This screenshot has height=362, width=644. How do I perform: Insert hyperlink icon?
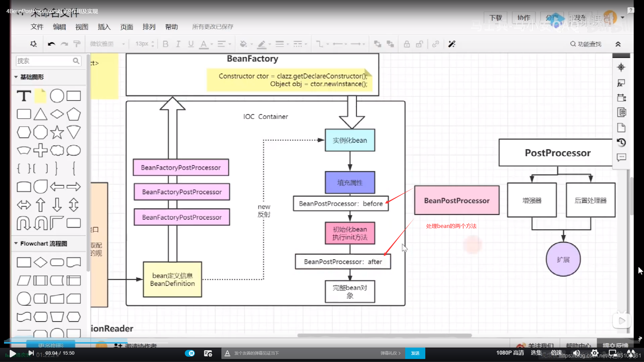[x=435, y=44]
